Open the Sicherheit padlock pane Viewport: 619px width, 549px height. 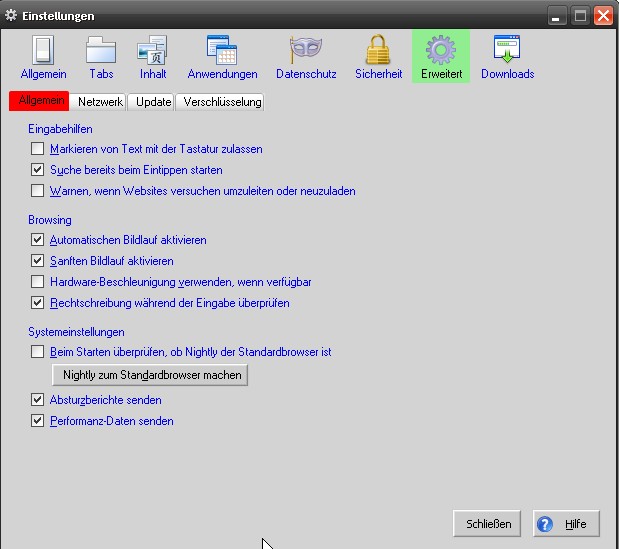pyautogui.click(x=378, y=57)
